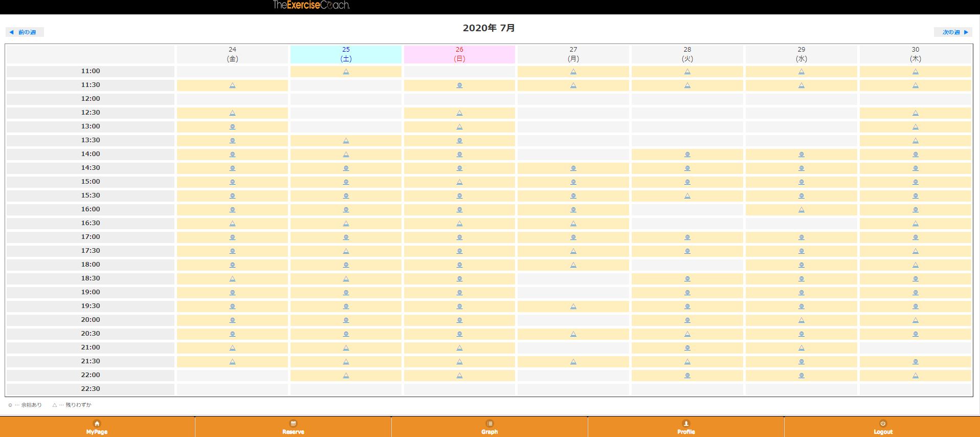Pick the 16:00 triangle slot on Wednesday 29
Image resolution: width=980 pixels, height=437 pixels.
(x=801, y=210)
